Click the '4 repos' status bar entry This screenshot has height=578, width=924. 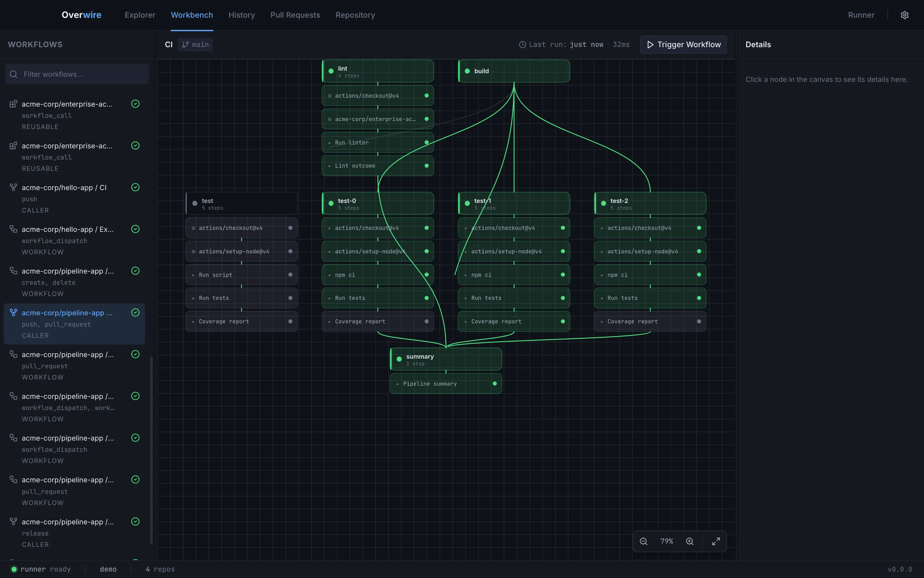coord(160,569)
